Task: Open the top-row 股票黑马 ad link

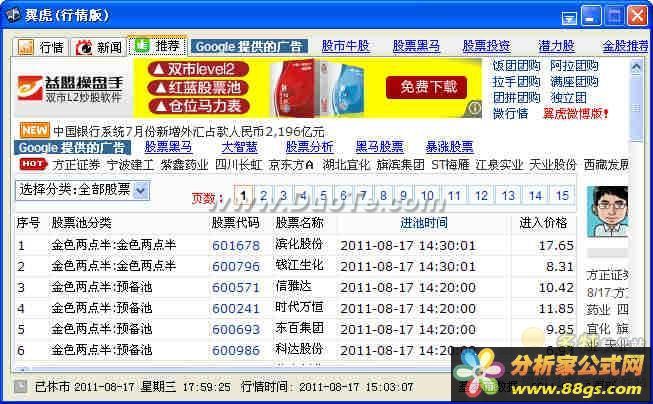Action: tap(416, 46)
